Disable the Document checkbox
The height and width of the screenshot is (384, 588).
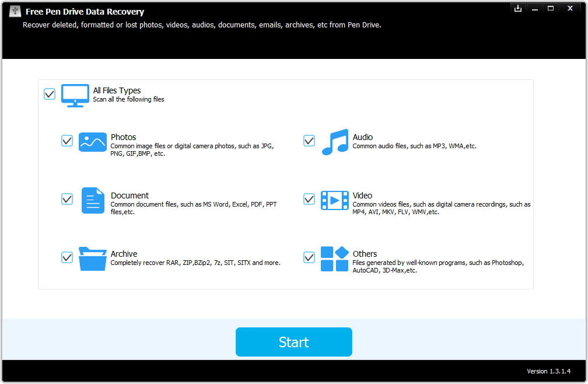point(67,199)
